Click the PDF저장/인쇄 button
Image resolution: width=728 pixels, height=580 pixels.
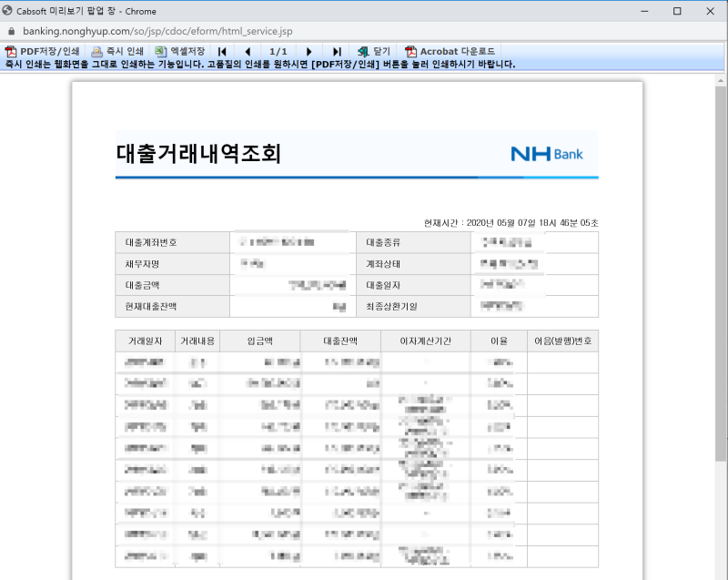(42, 51)
